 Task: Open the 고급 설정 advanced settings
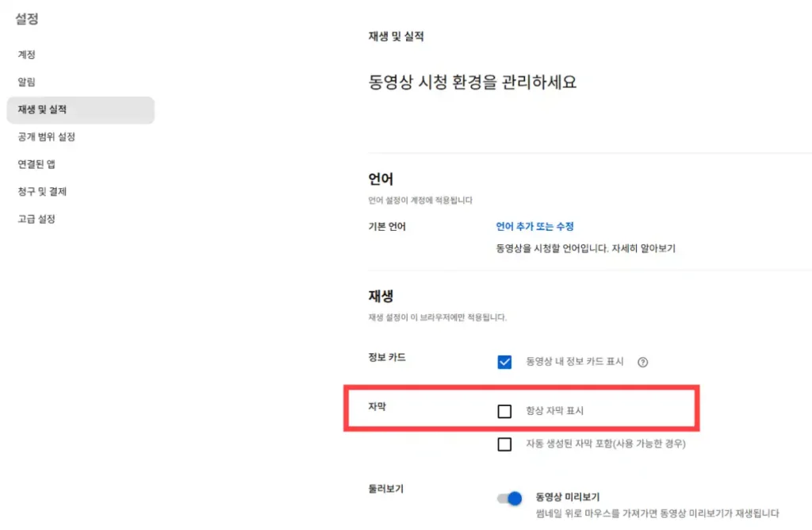click(x=39, y=219)
